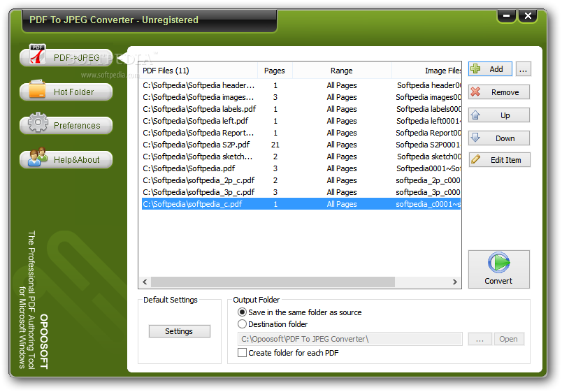This screenshot has width=562, height=392.
Task: Click the Preferences gear icon
Action: (38, 122)
